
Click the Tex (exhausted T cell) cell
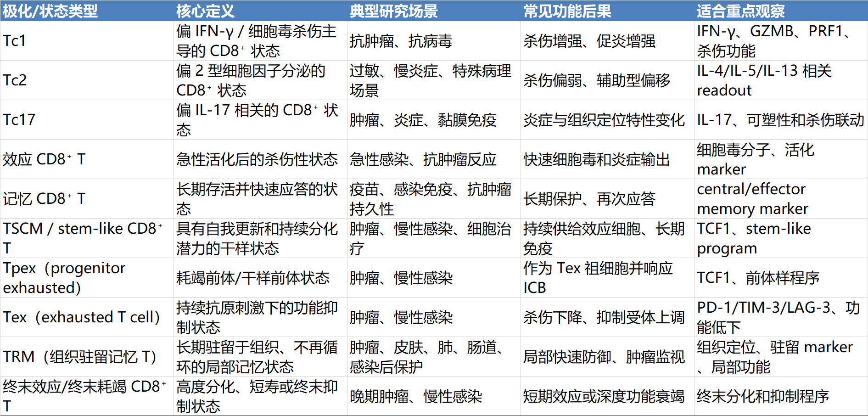pos(82,317)
